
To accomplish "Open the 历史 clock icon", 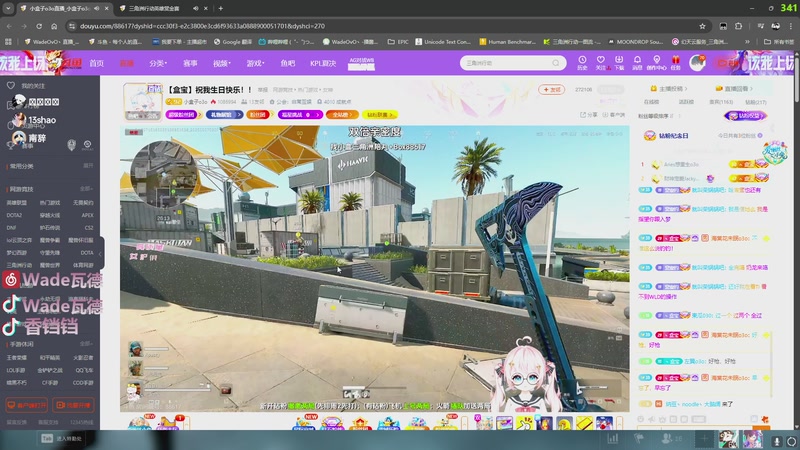I will (x=582, y=63).
